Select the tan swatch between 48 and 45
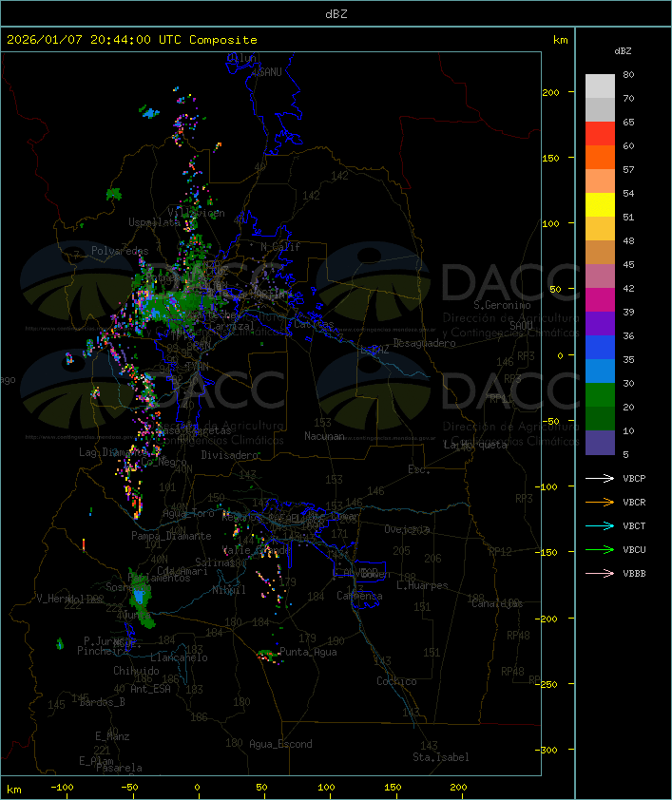672x800 pixels. 600,252
